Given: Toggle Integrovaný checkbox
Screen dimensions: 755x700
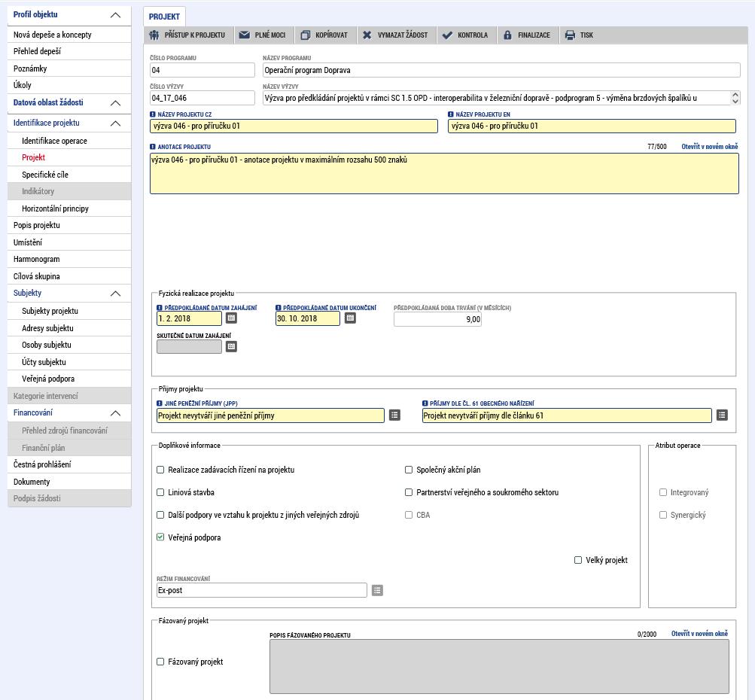Looking at the screenshot, I should tap(663, 492).
